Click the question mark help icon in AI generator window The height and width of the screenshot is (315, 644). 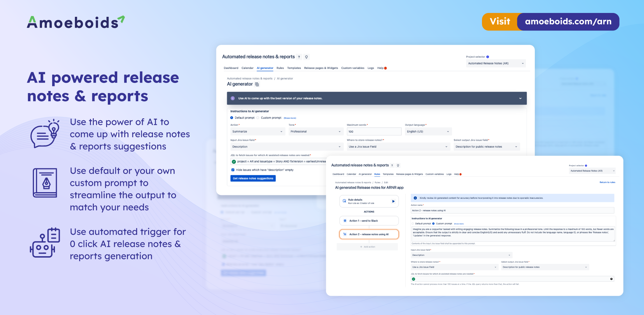point(299,57)
